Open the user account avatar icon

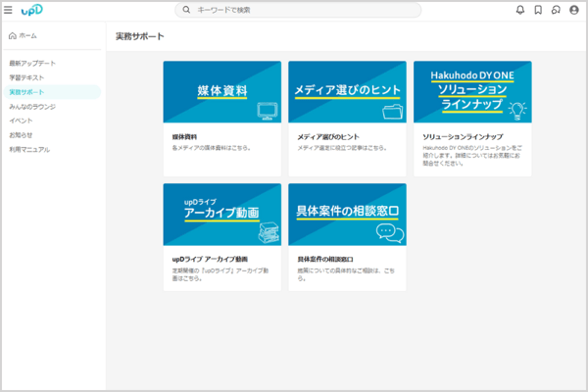573,10
